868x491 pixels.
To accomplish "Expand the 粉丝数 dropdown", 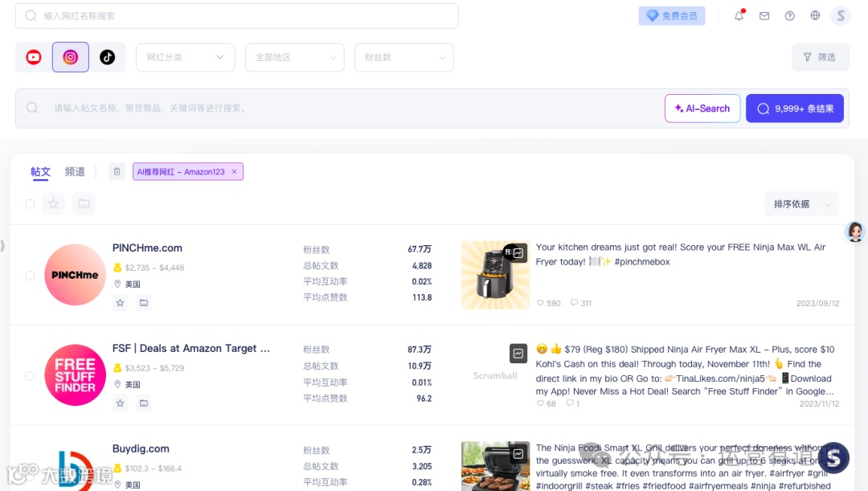I will (404, 57).
